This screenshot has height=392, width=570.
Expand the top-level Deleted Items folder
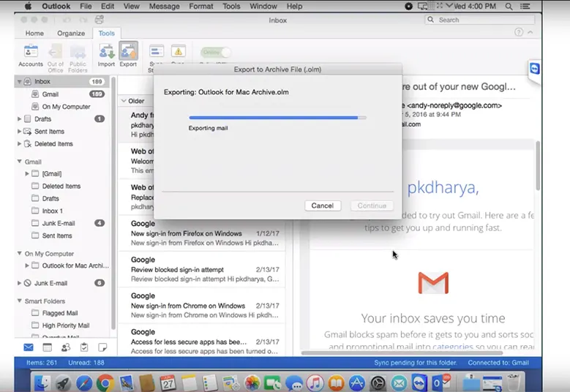coord(19,143)
